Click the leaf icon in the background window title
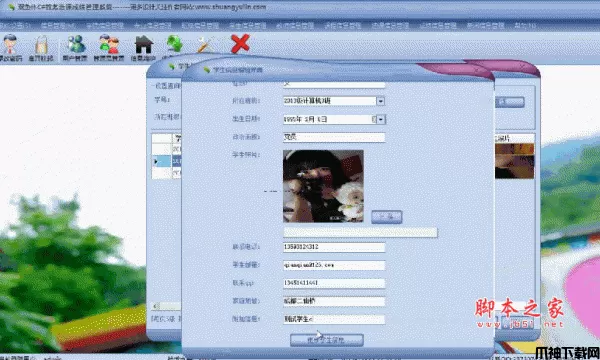The height and width of the screenshot is (360, 600). click(x=172, y=67)
